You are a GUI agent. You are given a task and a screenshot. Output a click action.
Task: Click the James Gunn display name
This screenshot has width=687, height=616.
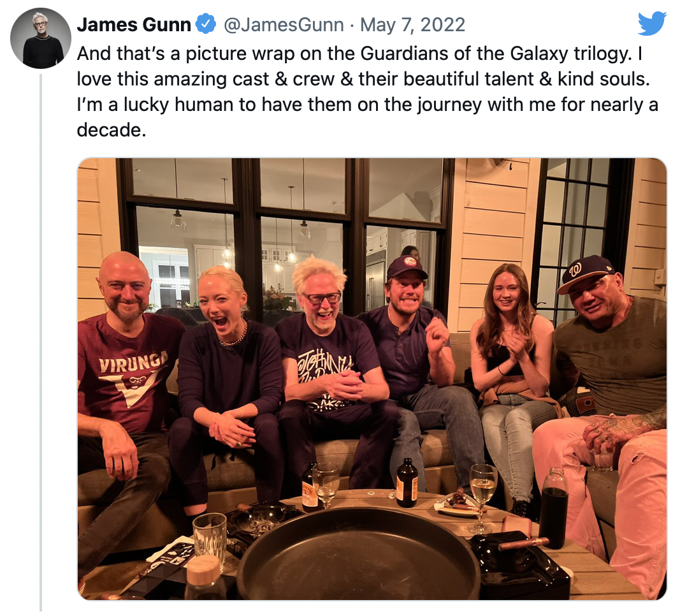[x=134, y=25]
